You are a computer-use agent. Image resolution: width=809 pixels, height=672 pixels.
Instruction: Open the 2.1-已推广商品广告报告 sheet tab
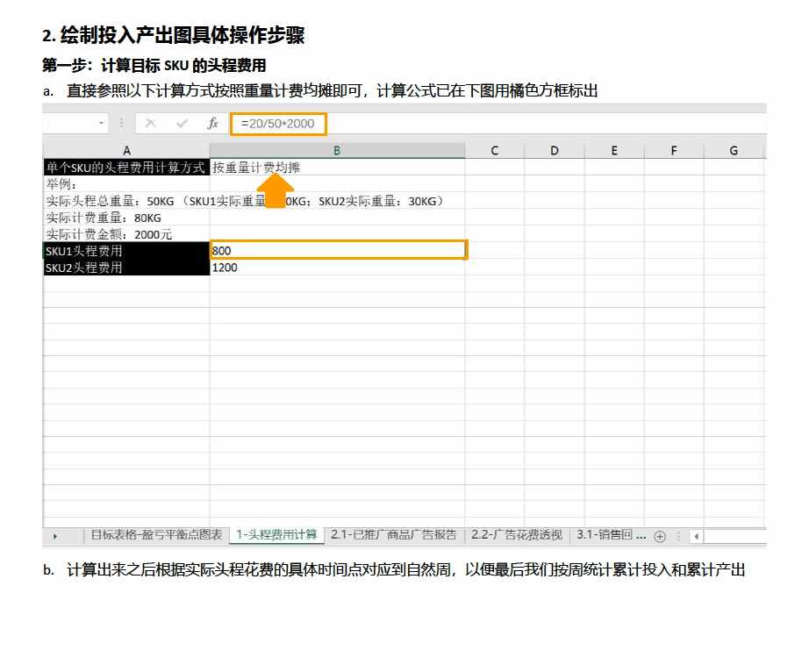tap(394, 535)
